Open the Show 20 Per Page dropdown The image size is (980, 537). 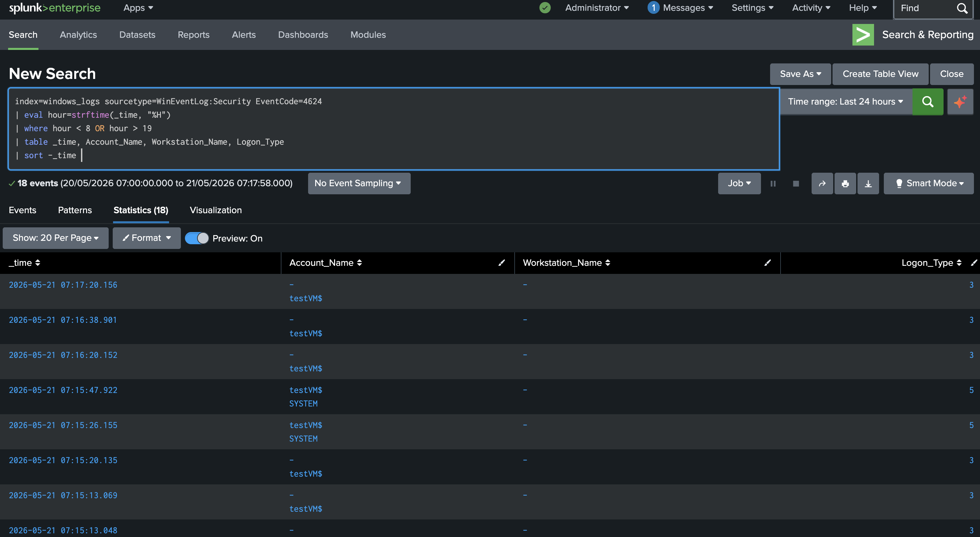[x=56, y=238]
